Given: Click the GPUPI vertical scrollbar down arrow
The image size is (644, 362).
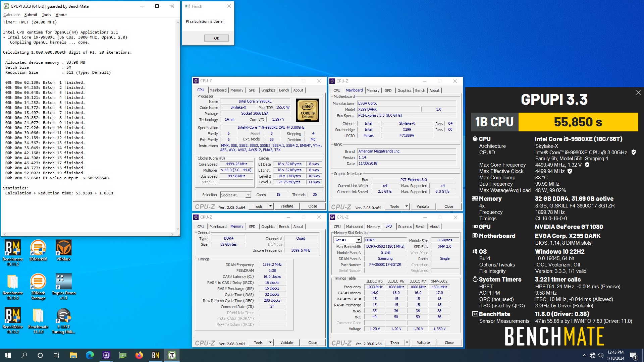Looking at the screenshot, I should coord(177,229).
